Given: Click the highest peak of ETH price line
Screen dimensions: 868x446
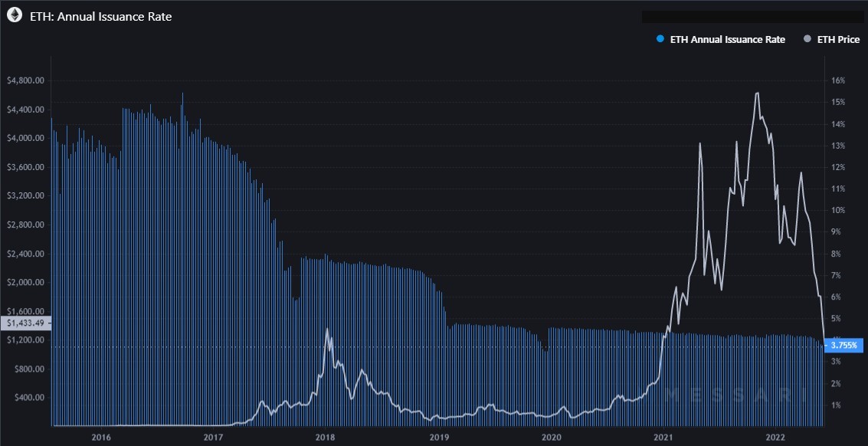Looking at the screenshot, I should pos(757,93).
